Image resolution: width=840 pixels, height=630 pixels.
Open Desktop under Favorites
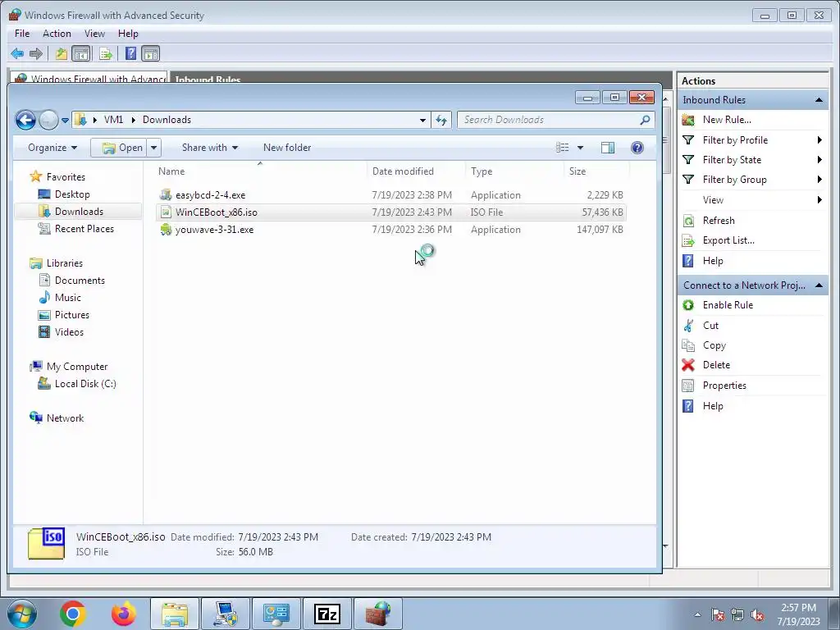(x=72, y=194)
